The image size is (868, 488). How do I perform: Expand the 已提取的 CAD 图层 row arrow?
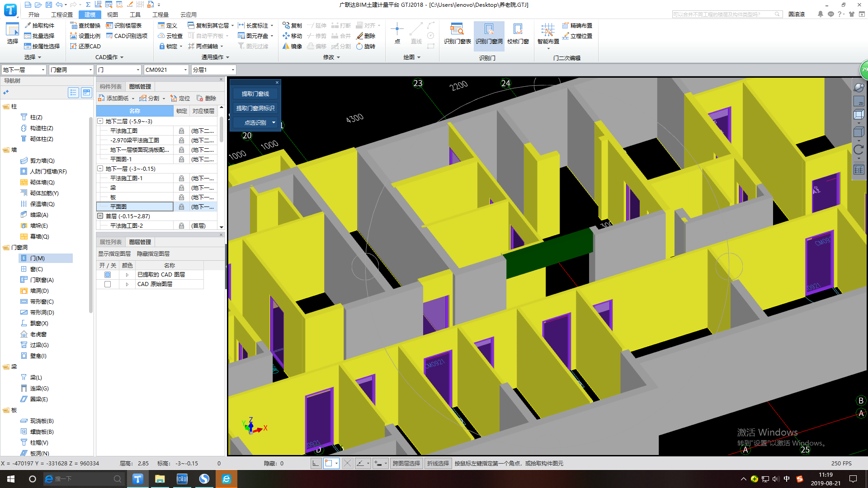click(127, 275)
